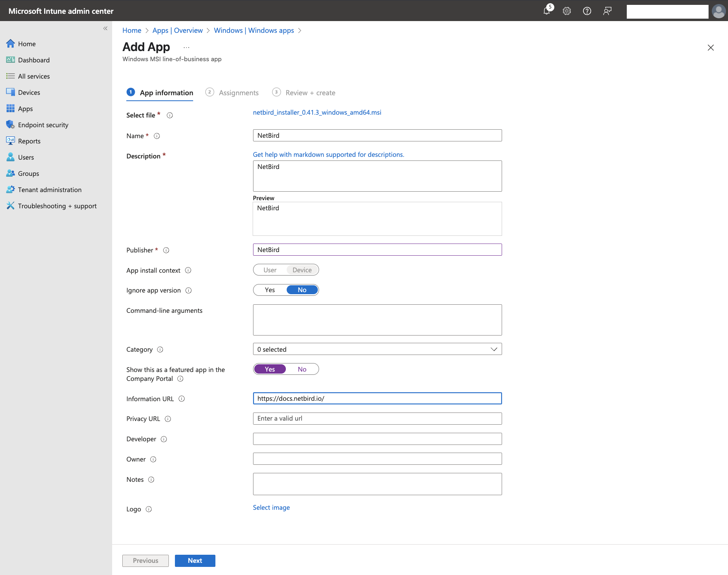Click the blue Next button

tap(195, 561)
